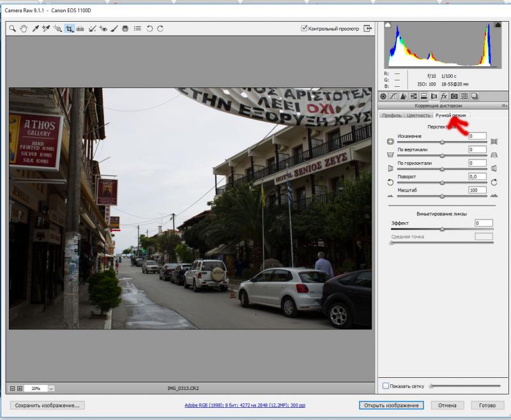
Task: Disable the Контрольный просмотр checkbox
Action: pyautogui.click(x=304, y=29)
